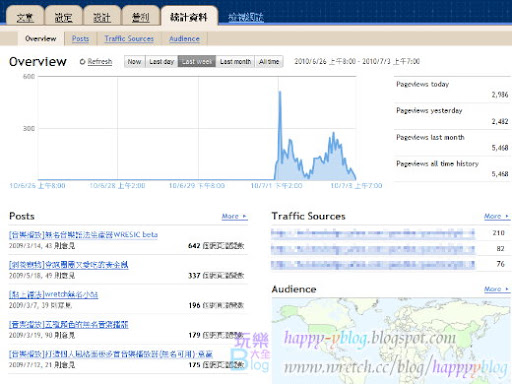Open More link in Audience section
This screenshot has width=512, height=384.
[x=497, y=289]
